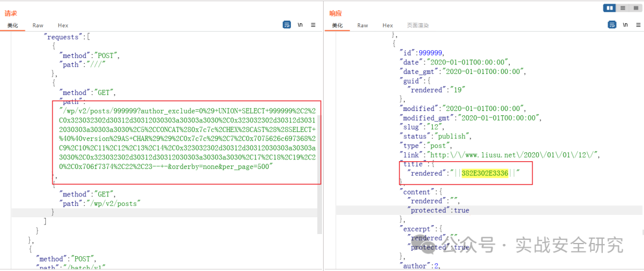This screenshot has width=644, height=271.
Task: Switch to Hex tab in response panel
Action: [388, 26]
